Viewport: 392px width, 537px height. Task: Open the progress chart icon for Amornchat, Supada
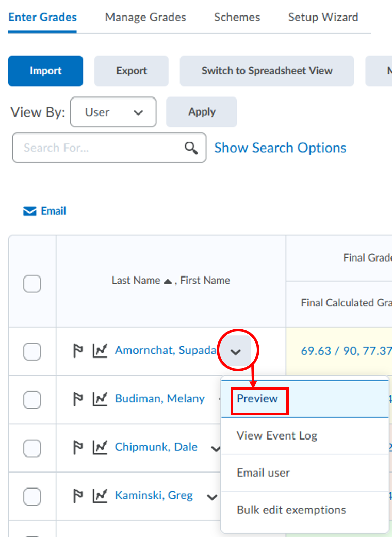coord(100,351)
